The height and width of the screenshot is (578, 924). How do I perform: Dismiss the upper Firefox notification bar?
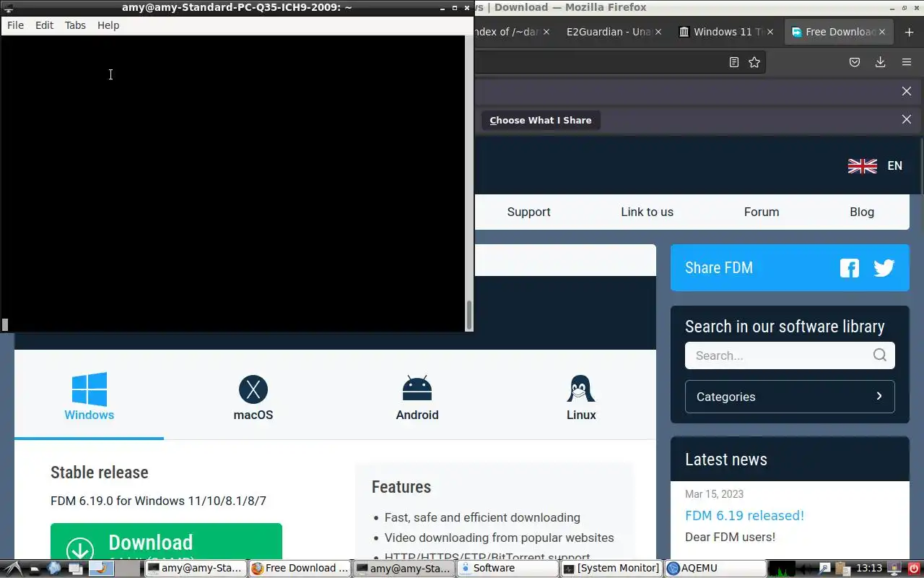tap(907, 91)
